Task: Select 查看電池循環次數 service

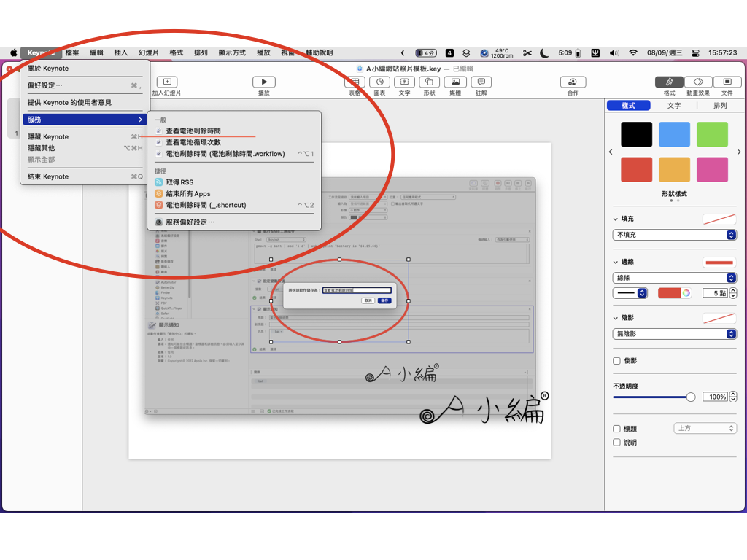Action: click(x=234, y=142)
